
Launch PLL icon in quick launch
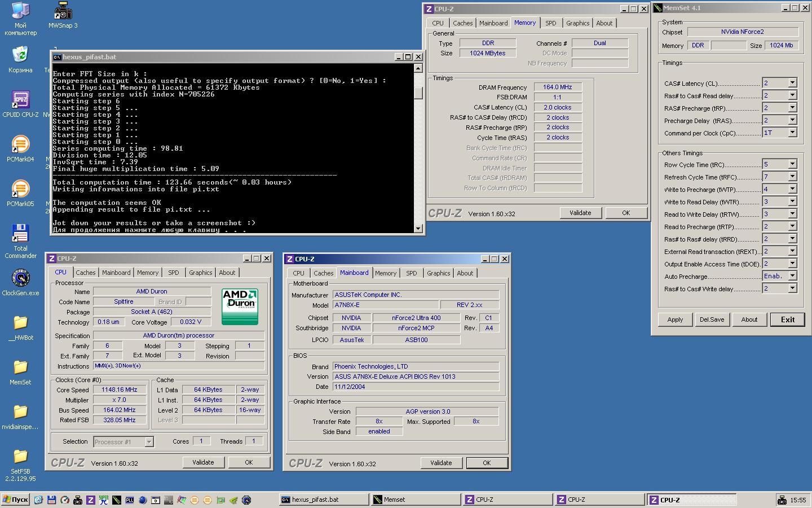pyautogui.click(x=129, y=500)
